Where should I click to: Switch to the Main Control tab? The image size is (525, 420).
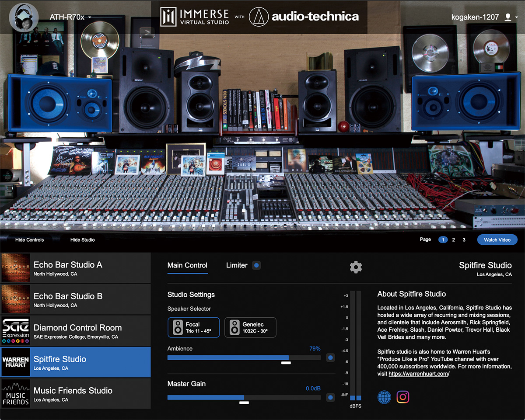187,265
